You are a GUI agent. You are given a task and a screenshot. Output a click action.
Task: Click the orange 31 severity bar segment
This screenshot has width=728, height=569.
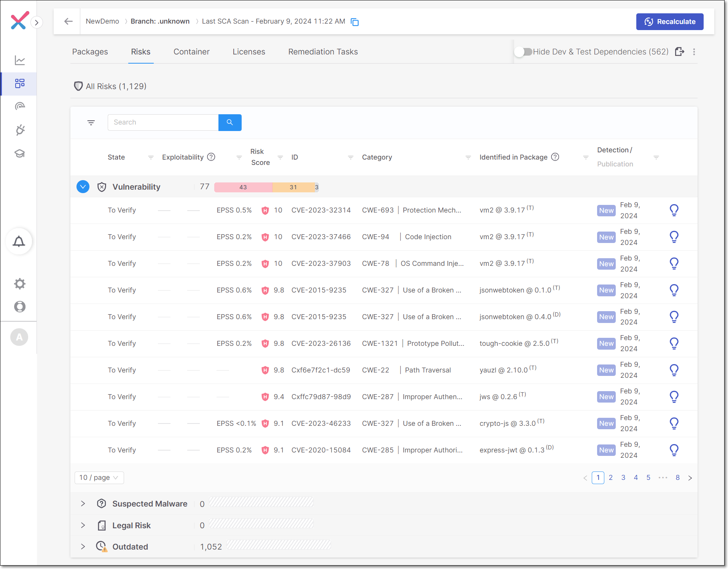point(293,187)
